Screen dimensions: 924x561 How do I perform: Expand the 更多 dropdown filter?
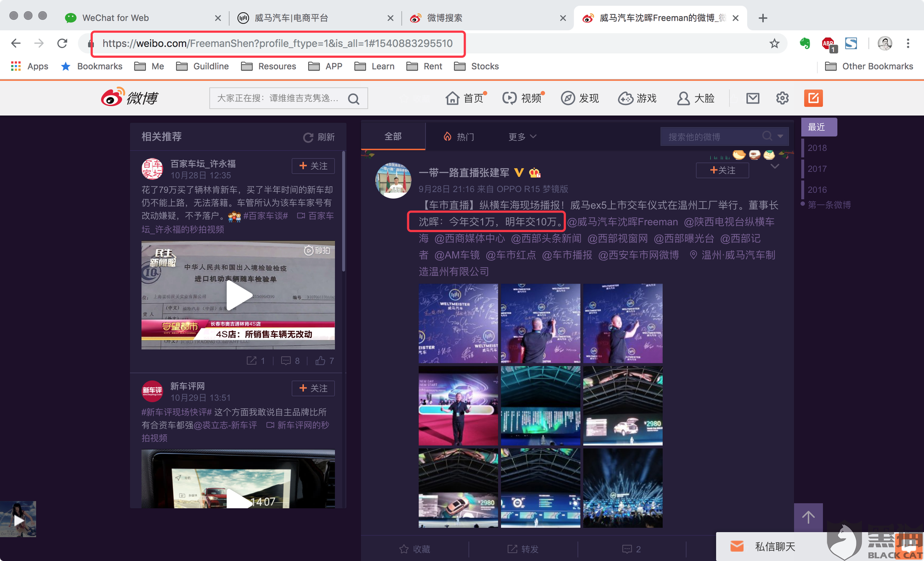[522, 137]
